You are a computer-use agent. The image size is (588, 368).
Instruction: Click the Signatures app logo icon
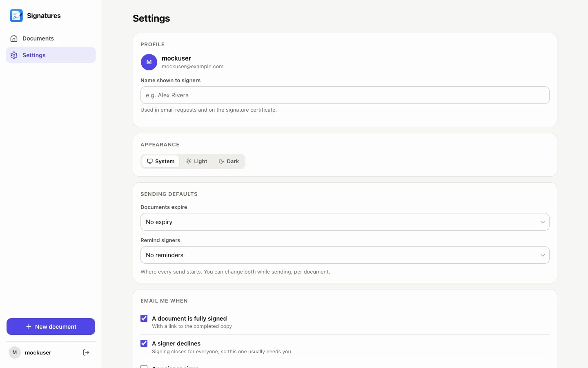click(x=16, y=16)
